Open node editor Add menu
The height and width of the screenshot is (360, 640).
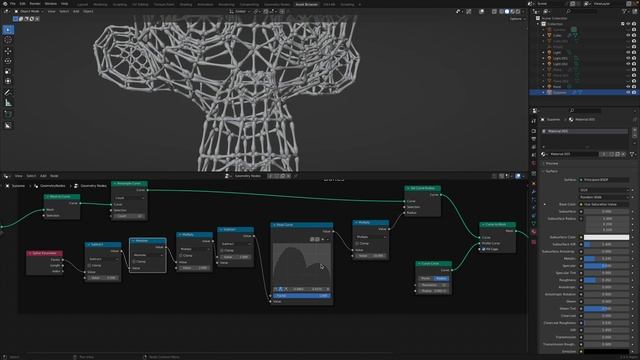pyautogui.click(x=43, y=176)
